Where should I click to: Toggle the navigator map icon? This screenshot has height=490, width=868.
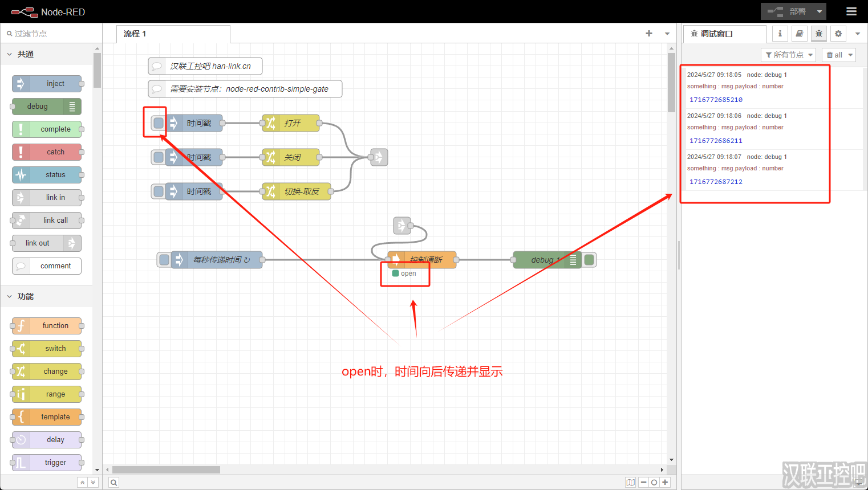630,483
